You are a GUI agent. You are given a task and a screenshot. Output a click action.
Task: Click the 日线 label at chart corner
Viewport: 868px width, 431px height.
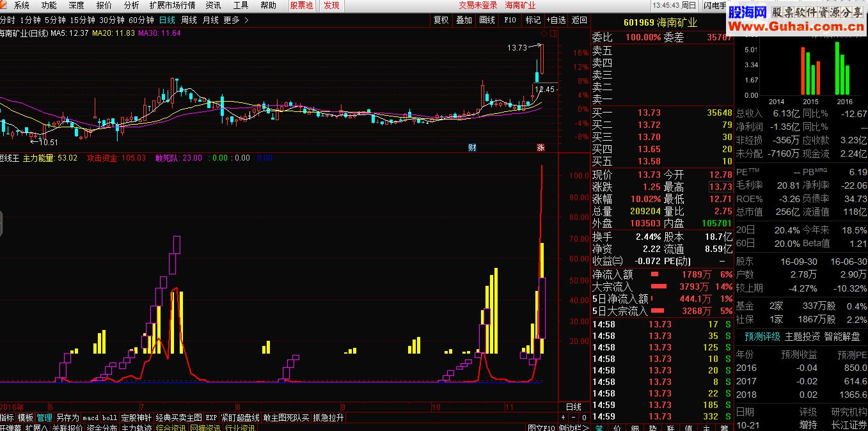click(x=574, y=407)
